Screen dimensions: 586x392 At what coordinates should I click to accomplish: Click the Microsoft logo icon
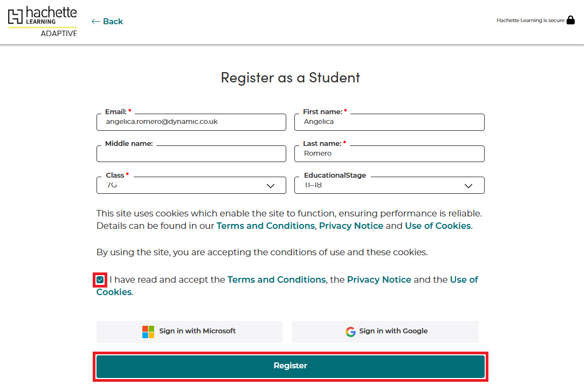coord(148,332)
